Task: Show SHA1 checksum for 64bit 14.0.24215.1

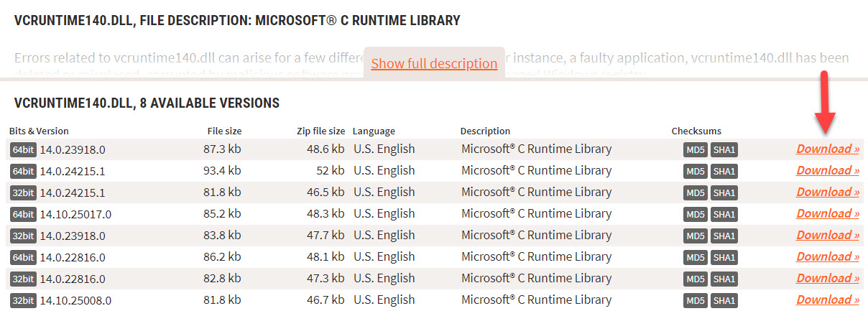Action: pos(724,172)
